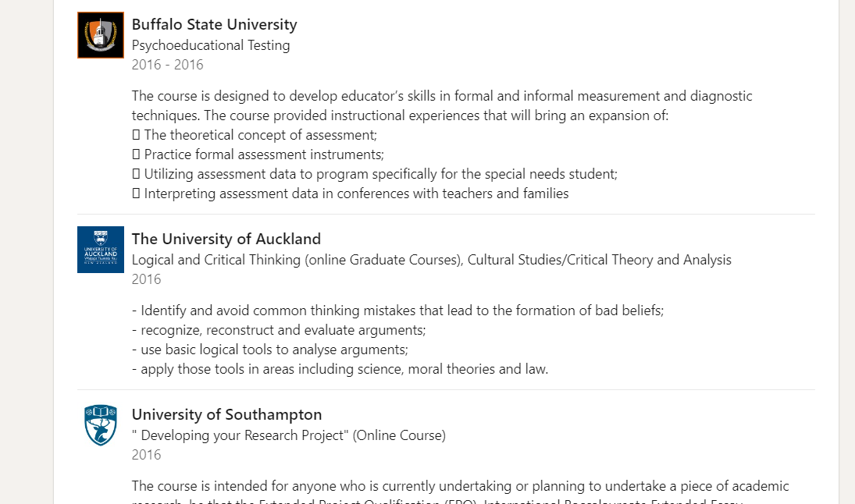Click the "Interpreting assessment data in conferences" line
The image size is (855, 504).
(356, 193)
